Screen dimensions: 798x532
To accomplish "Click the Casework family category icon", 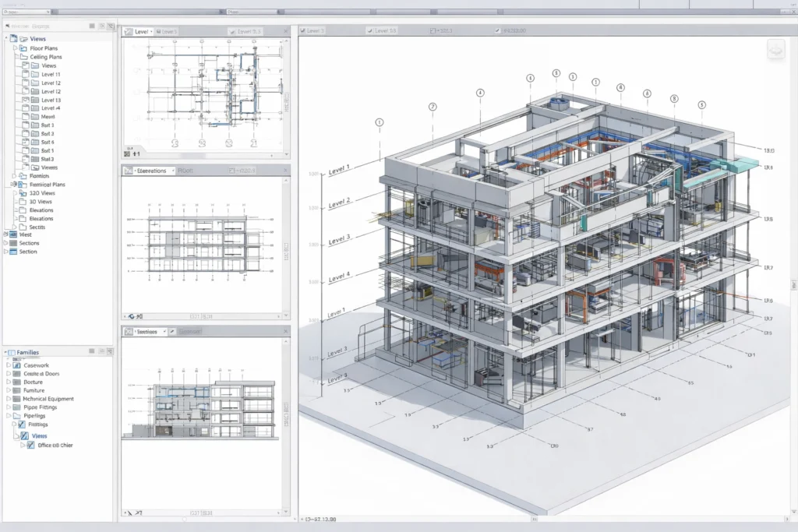I will click(16, 365).
